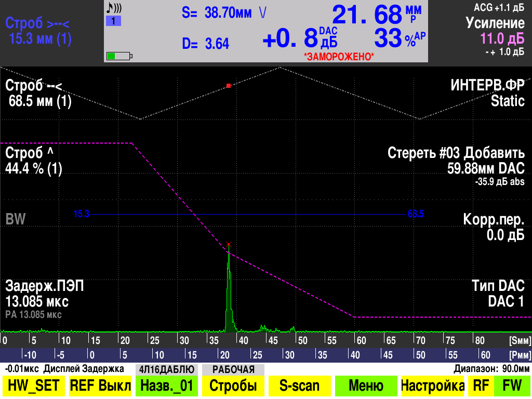Select the Тип DAC DAC 1 parameter
This screenshot has width=532, height=399.
point(498,294)
